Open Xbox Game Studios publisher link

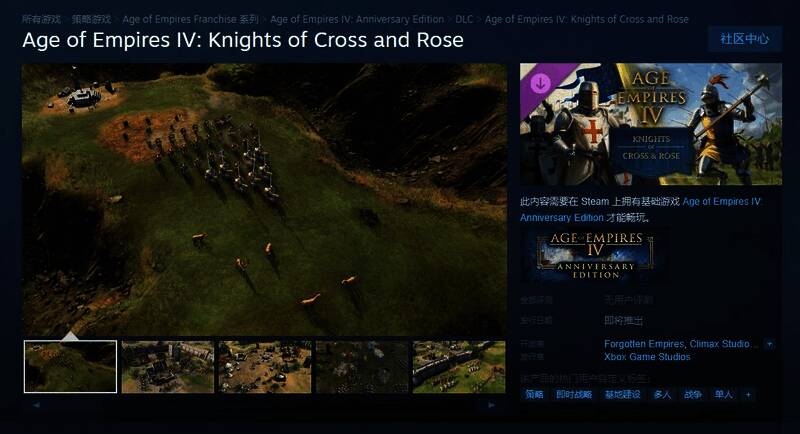[647, 357]
